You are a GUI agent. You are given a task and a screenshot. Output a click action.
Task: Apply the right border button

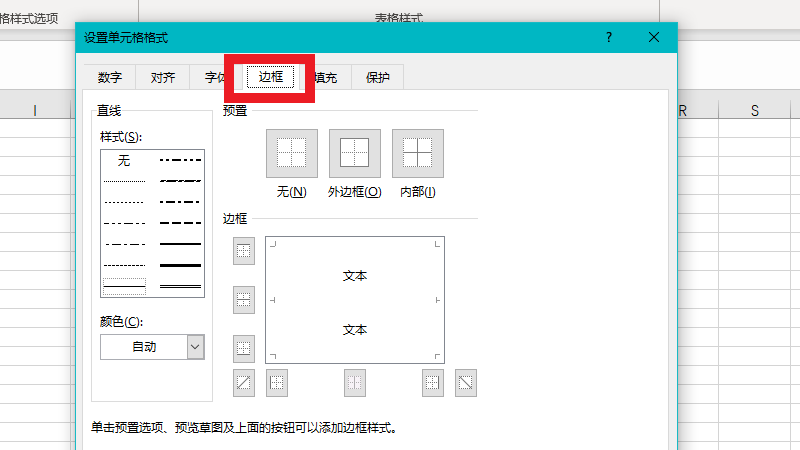point(432,381)
